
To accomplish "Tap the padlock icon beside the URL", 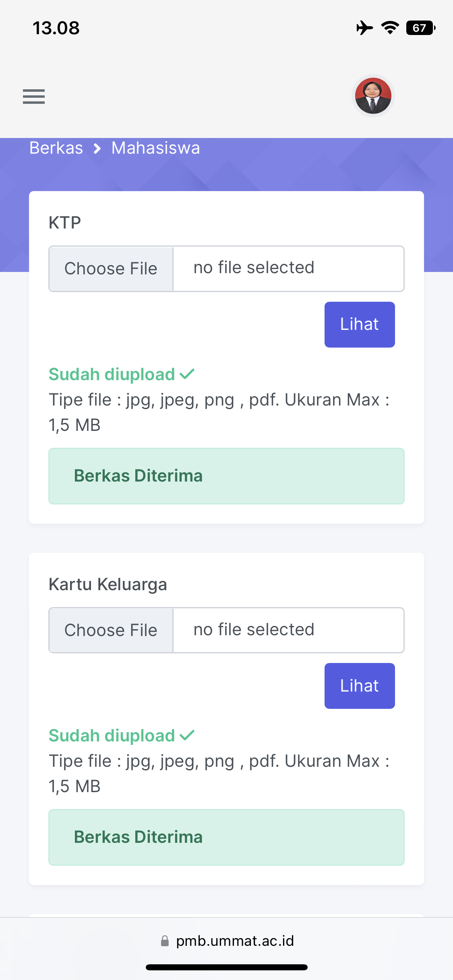I will tap(165, 941).
